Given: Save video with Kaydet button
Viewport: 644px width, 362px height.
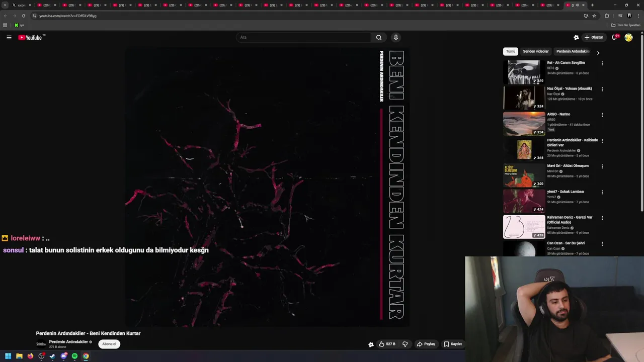Looking at the screenshot, I should click(453, 344).
